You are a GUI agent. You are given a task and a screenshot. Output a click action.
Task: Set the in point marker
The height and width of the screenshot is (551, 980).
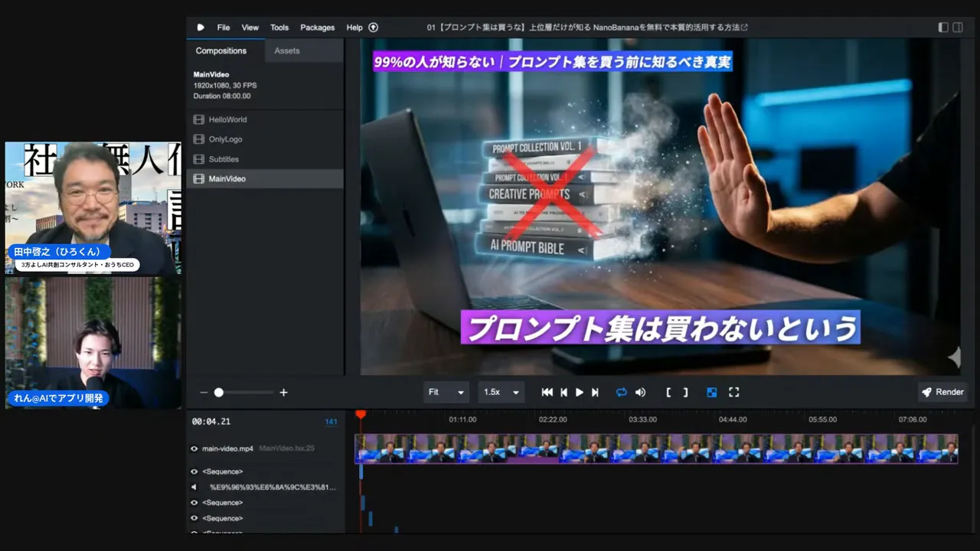(x=667, y=392)
